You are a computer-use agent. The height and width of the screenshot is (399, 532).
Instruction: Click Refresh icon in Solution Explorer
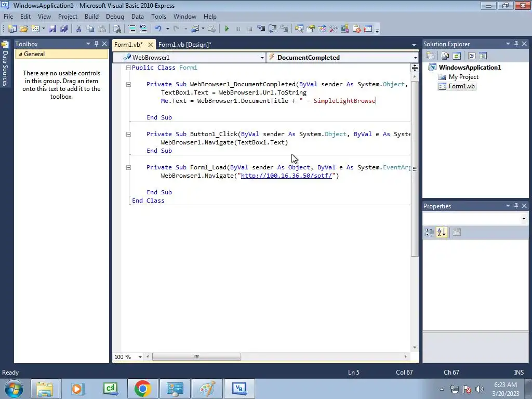456,56
